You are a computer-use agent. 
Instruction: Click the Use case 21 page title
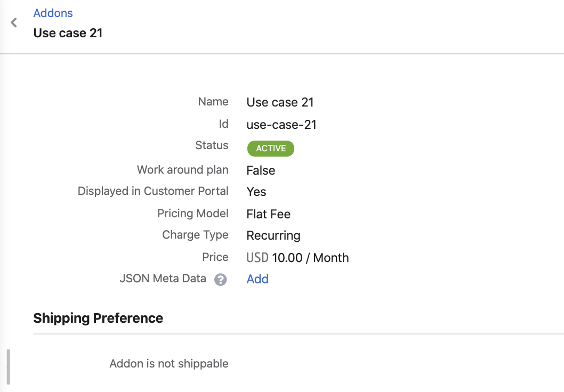pos(68,33)
